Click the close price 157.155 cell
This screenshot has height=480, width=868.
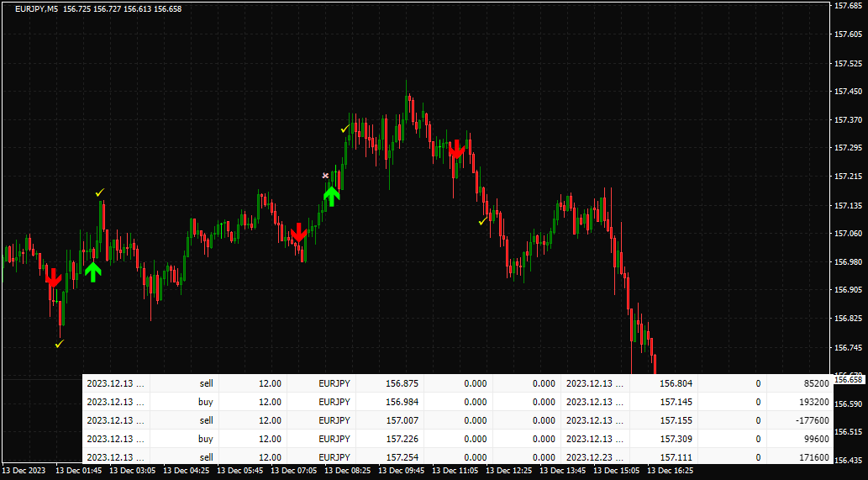(x=663, y=420)
